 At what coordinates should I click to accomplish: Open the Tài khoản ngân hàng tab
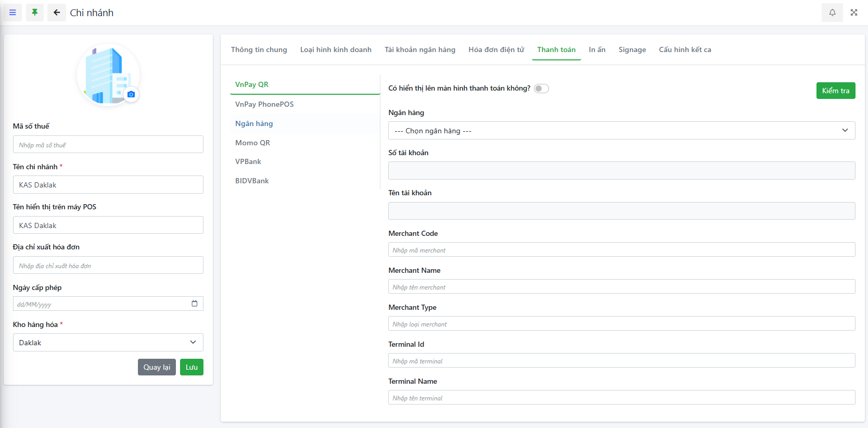click(x=419, y=50)
